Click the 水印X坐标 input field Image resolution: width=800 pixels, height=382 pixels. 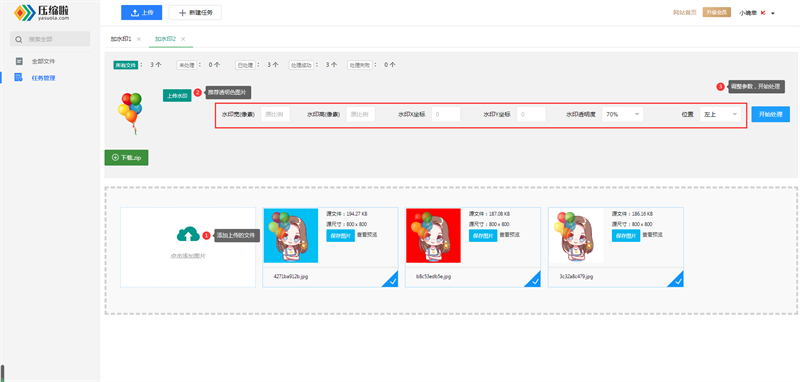click(445, 115)
